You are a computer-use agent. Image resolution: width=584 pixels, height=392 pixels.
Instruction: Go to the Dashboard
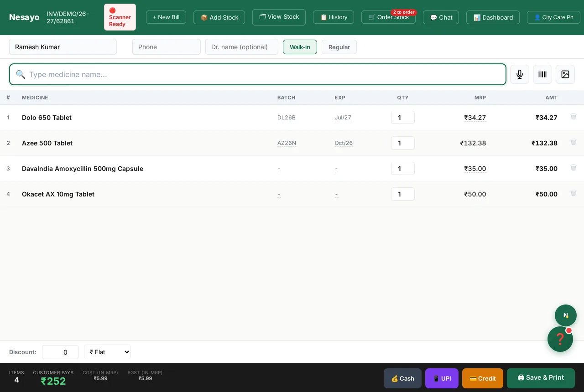[x=493, y=17]
